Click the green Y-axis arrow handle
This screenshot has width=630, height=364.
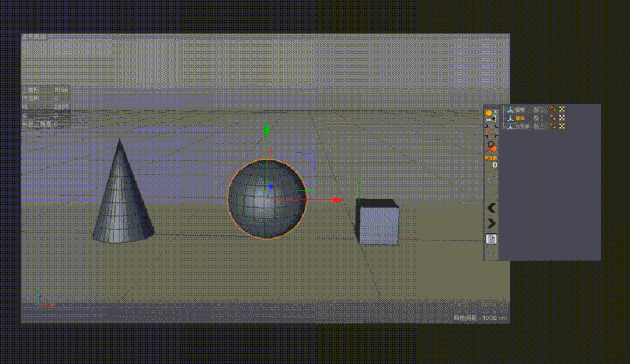pyautogui.click(x=266, y=129)
